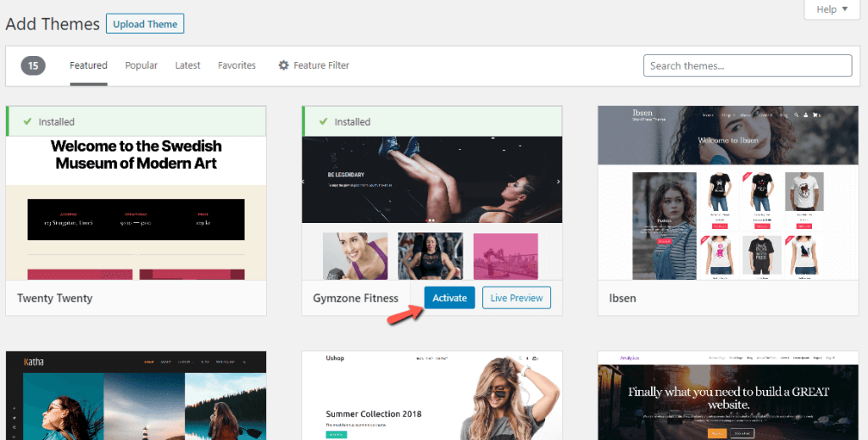Click the theme count badge showing 15
The width and height of the screenshot is (868, 440).
tap(33, 66)
